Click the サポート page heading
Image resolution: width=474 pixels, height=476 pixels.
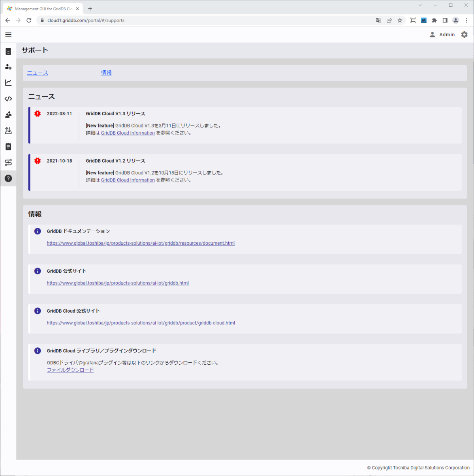point(35,50)
